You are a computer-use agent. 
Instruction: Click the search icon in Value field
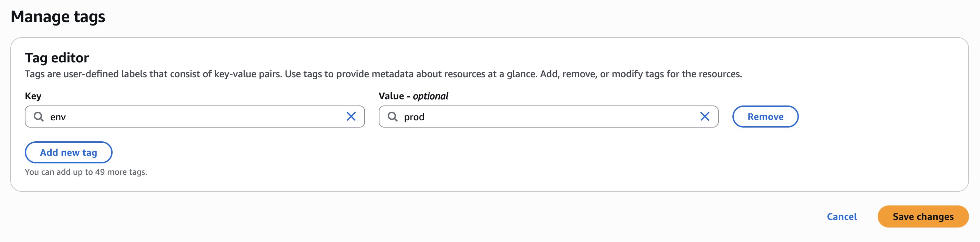(x=392, y=117)
